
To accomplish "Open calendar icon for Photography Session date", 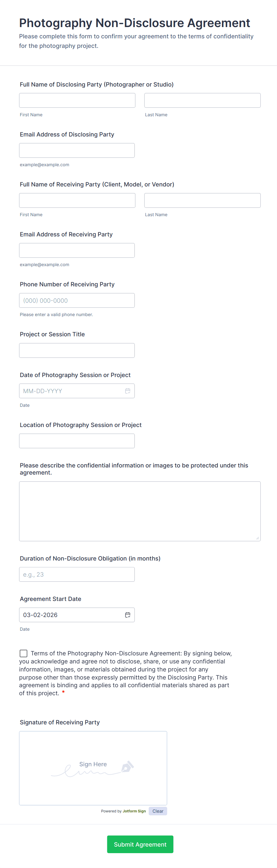I will pos(127,391).
